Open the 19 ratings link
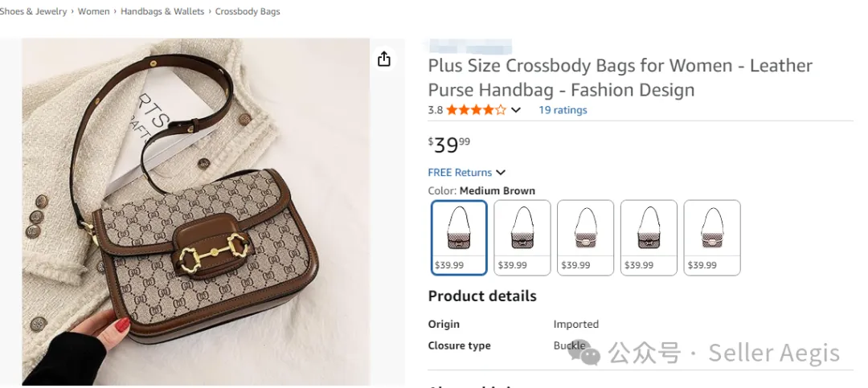The image size is (868, 388). point(563,110)
